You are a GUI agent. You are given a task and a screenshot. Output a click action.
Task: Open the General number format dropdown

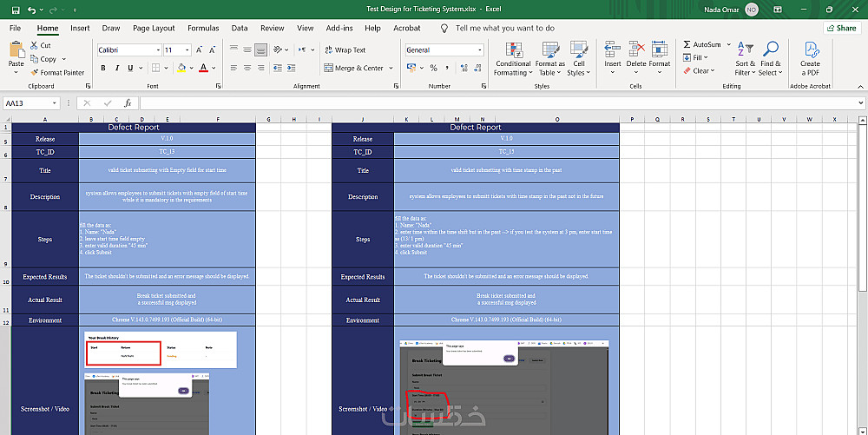click(x=479, y=49)
